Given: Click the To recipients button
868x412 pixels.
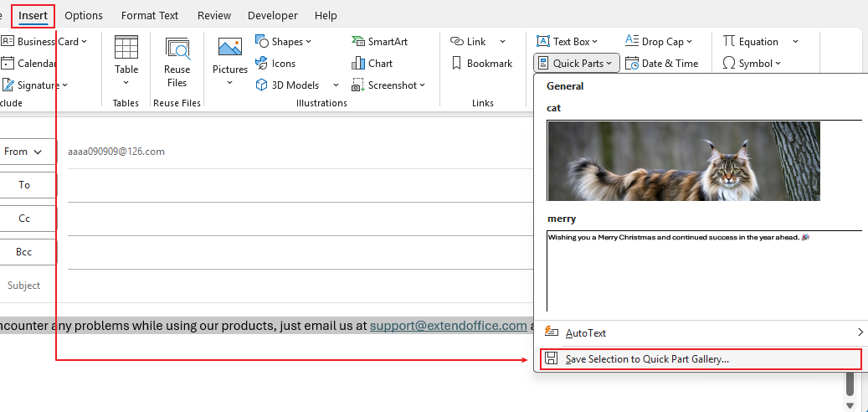Looking at the screenshot, I should [x=28, y=184].
